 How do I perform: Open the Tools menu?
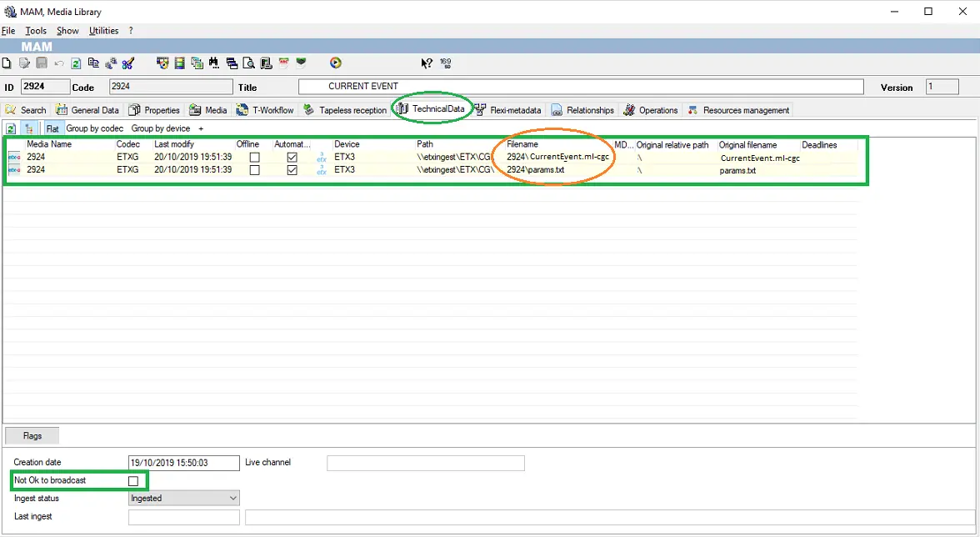36,31
